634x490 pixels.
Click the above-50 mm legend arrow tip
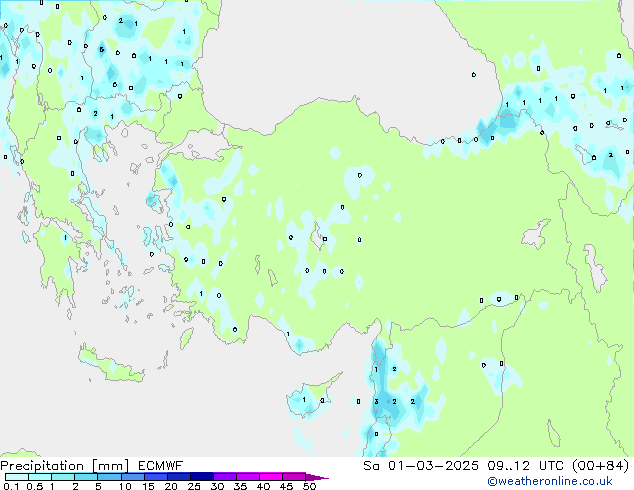pos(317,477)
